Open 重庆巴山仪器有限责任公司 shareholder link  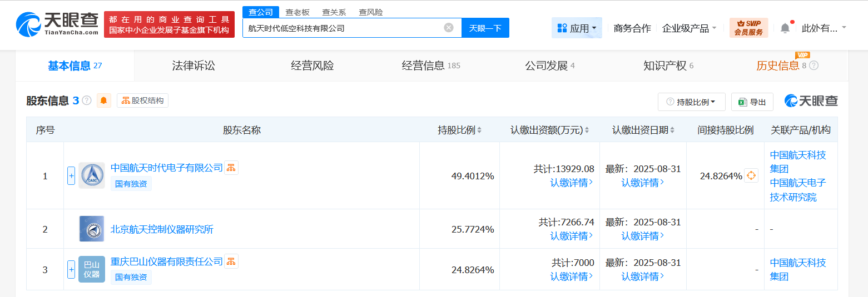click(167, 261)
